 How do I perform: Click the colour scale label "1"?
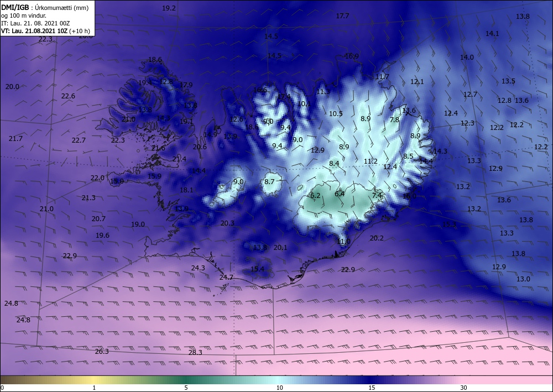click(x=94, y=388)
